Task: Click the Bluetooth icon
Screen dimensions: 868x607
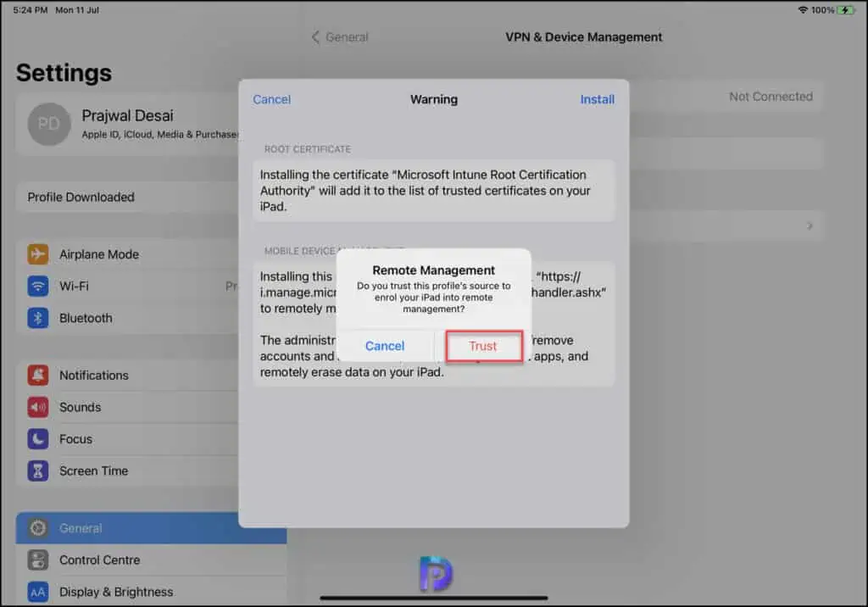Action: [x=37, y=319]
